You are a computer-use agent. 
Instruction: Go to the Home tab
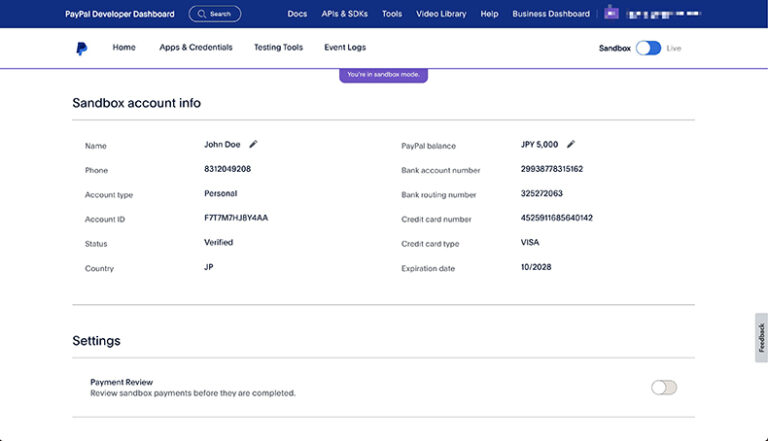124,48
